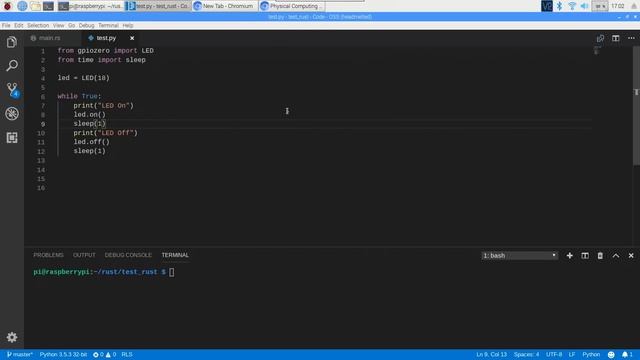Image resolution: width=640 pixels, height=360 pixels.
Task: Open changes icon in editor toolbar
Action: 600,38
